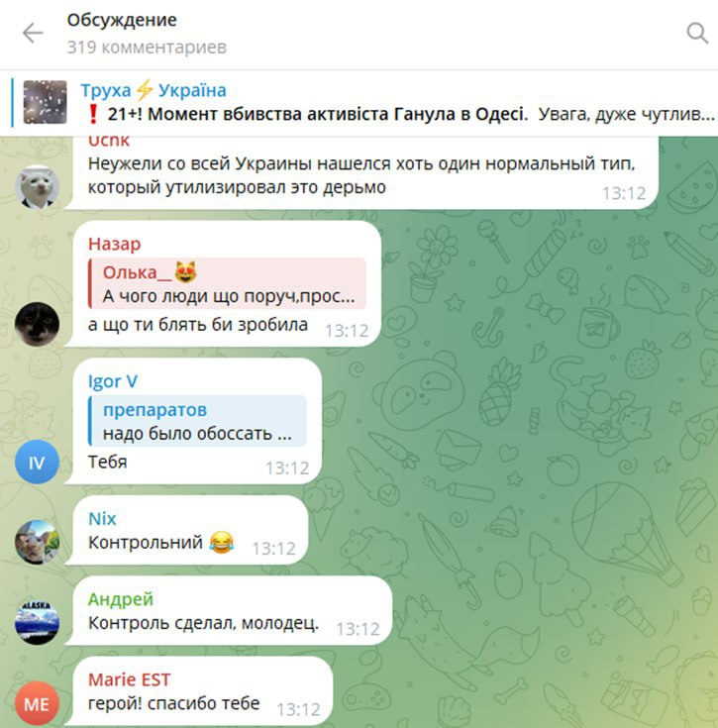The width and height of the screenshot is (718, 728).
Task: Open the blue IV avatar
Action: pos(37,462)
